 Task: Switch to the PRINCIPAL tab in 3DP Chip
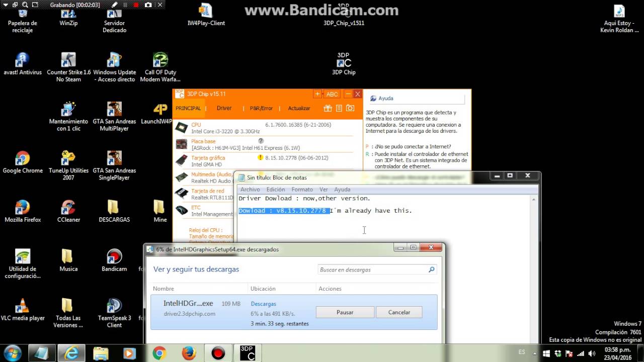pos(188,108)
